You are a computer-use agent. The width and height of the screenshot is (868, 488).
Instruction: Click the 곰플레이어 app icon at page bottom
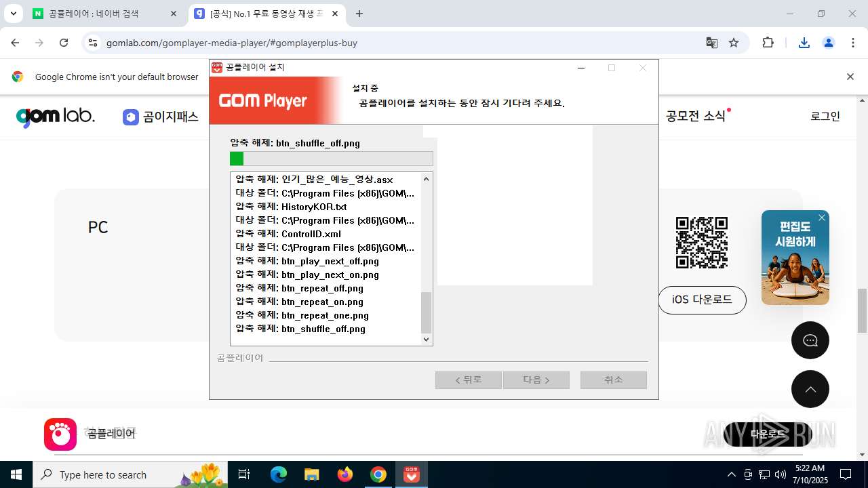(x=60, y=434)
